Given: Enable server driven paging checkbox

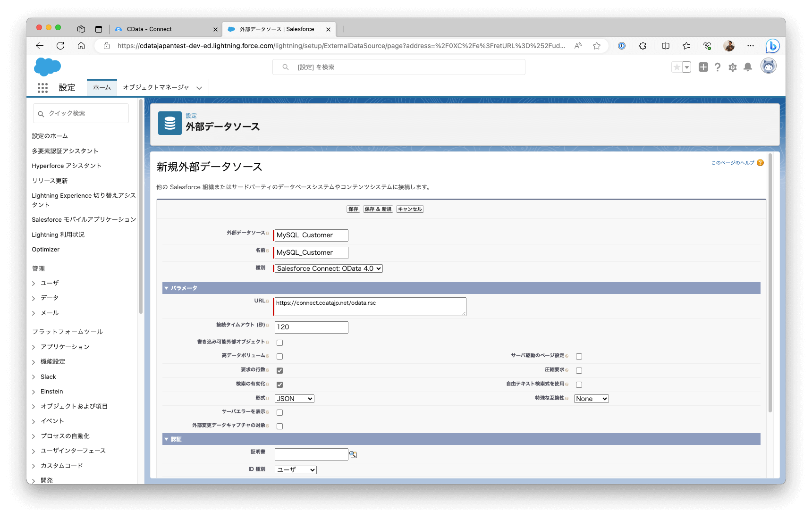Looking at the screenshot, I should click(x=579, y=357).
